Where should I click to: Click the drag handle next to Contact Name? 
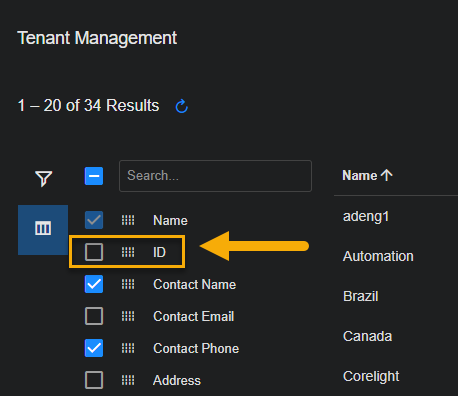pyautogui.click(x=128, y=284)
